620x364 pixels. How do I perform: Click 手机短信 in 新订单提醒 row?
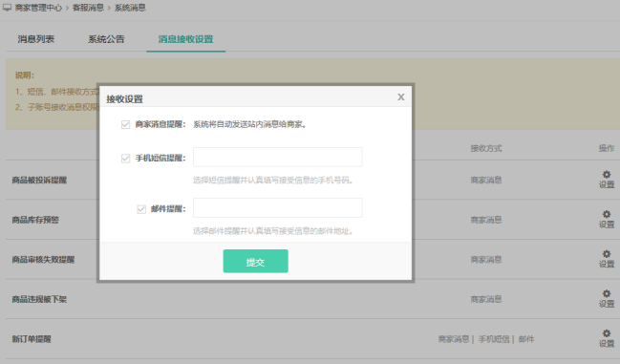pyautogui.click(x=494, y=339)
